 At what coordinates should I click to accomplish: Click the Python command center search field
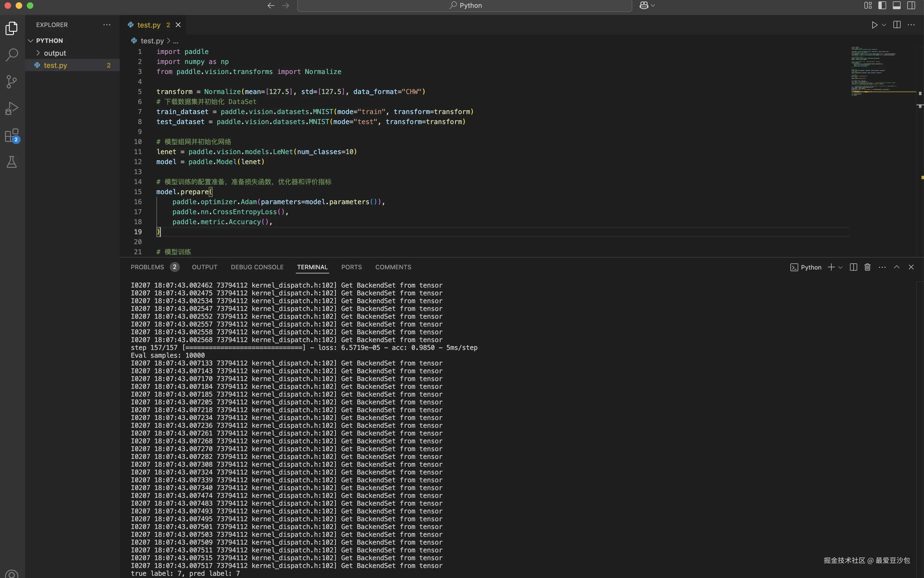(464, 5)
